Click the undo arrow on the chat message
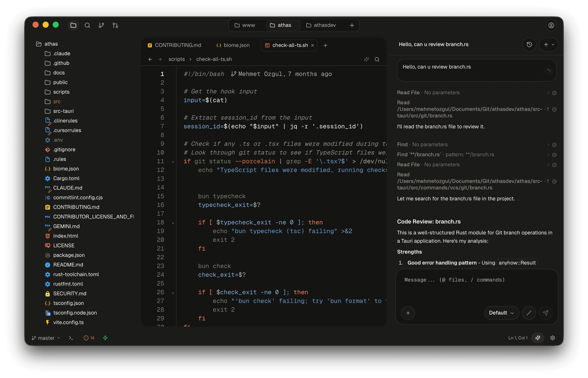The width and height of the screenshot is (588, 378). pos(549,70)
